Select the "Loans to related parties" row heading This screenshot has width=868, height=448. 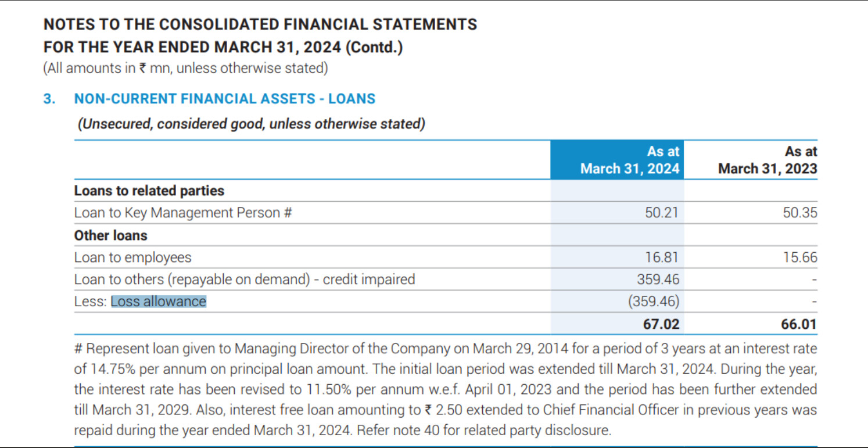coord(149,191)
